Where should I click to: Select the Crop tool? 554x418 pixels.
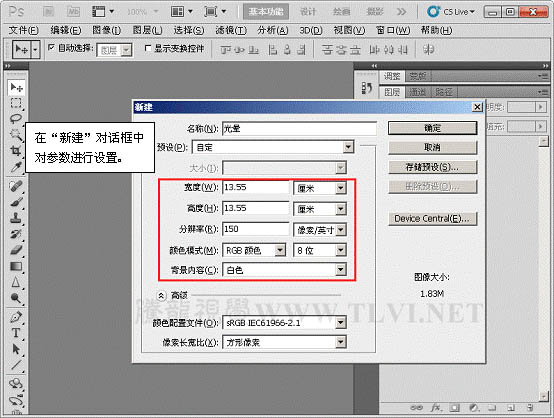16,151
